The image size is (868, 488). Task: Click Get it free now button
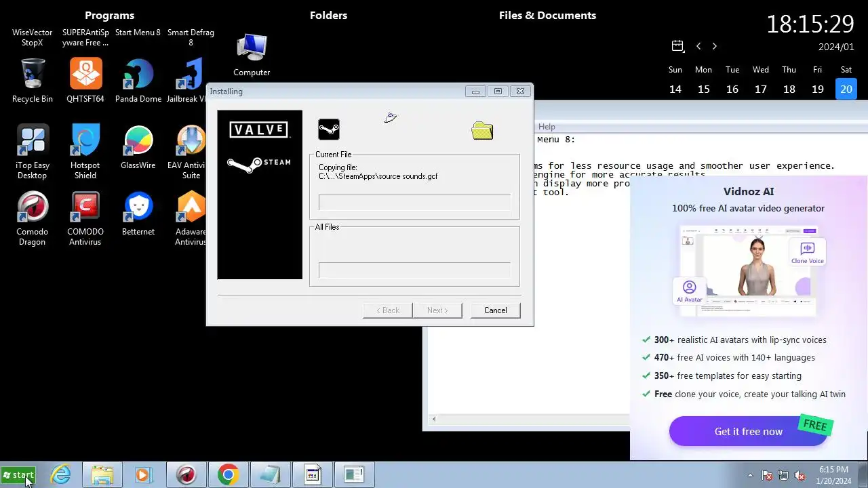tap(749, 431)
